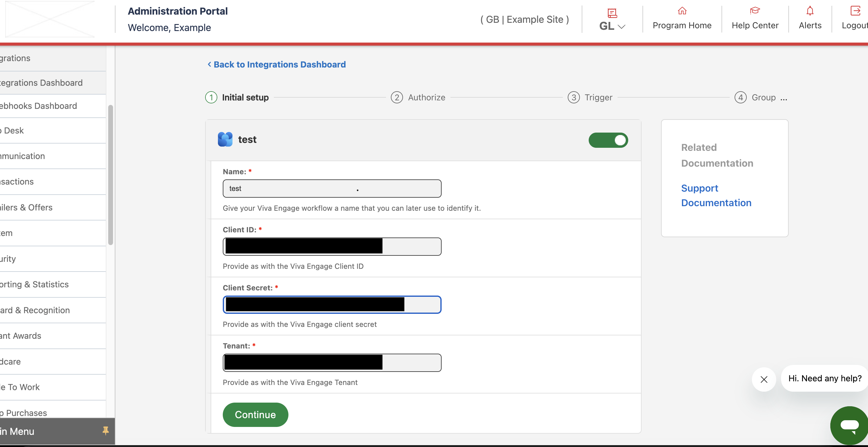Click the Program Home link text

[x=682, y=25]
